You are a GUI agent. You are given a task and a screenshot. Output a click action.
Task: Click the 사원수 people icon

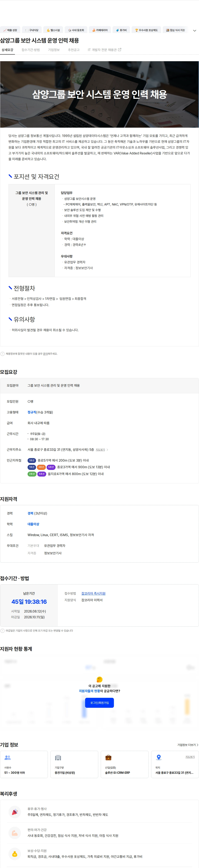click(7, 758)
